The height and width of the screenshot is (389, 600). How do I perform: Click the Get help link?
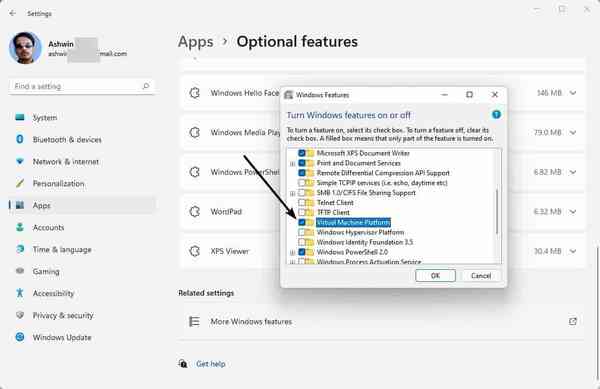210,364
